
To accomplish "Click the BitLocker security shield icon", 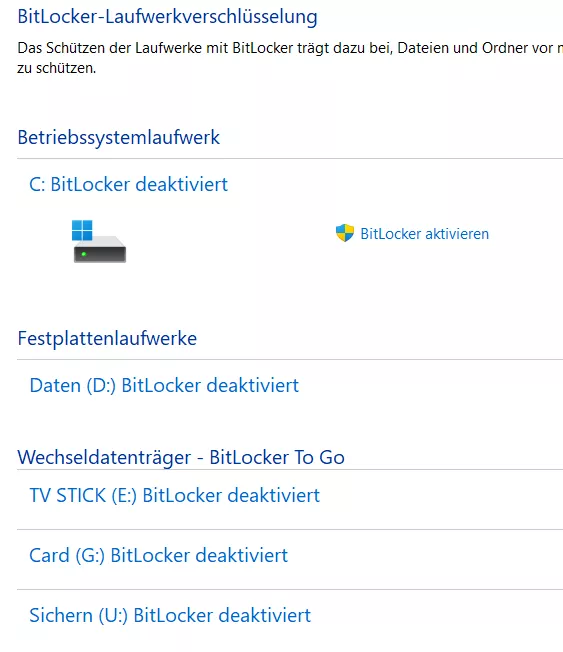I will tap(345, 233).
